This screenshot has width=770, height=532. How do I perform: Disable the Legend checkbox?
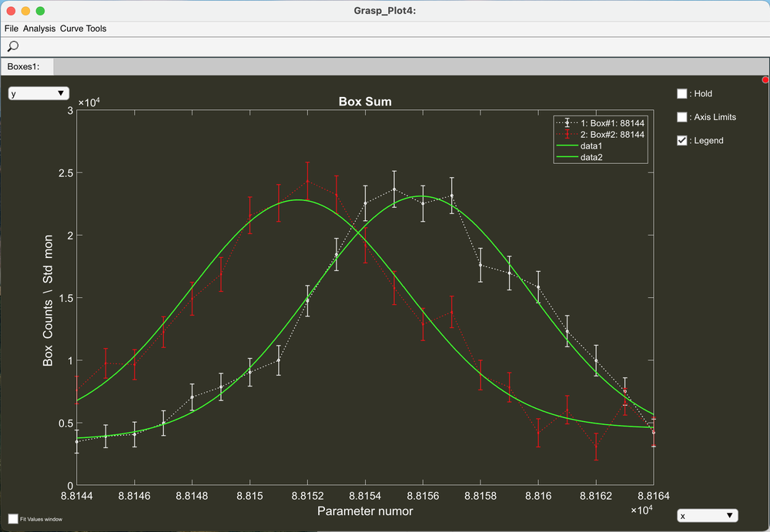(681, 140)
